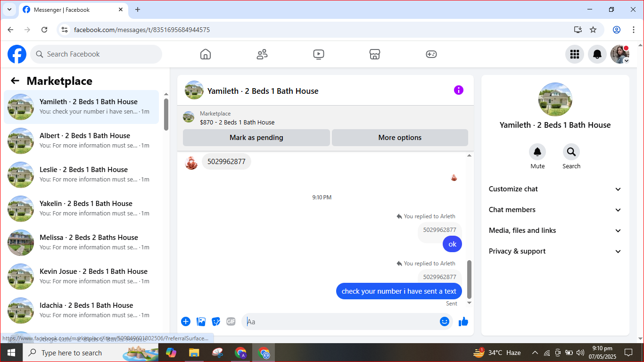Image resolution: width=644 pixels, height=362 pixels.
Task: Open the $870 - 2 Beds 1 Bath House listing
Action: [x=237, y=122]
